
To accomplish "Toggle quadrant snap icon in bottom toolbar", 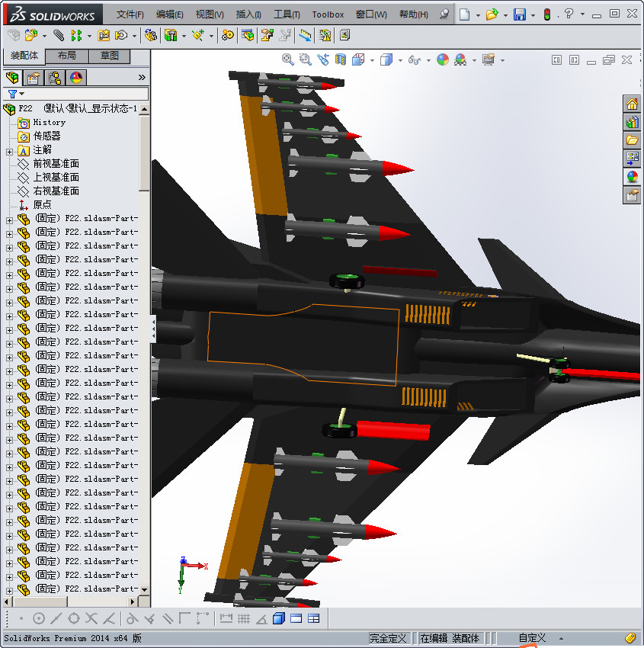I will pos(74,619).
